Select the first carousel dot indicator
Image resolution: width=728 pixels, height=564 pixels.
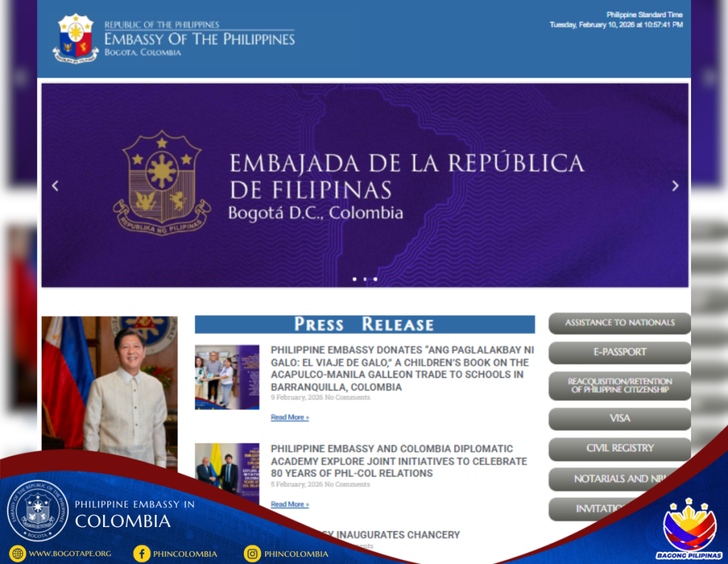[x=354, y=279]
